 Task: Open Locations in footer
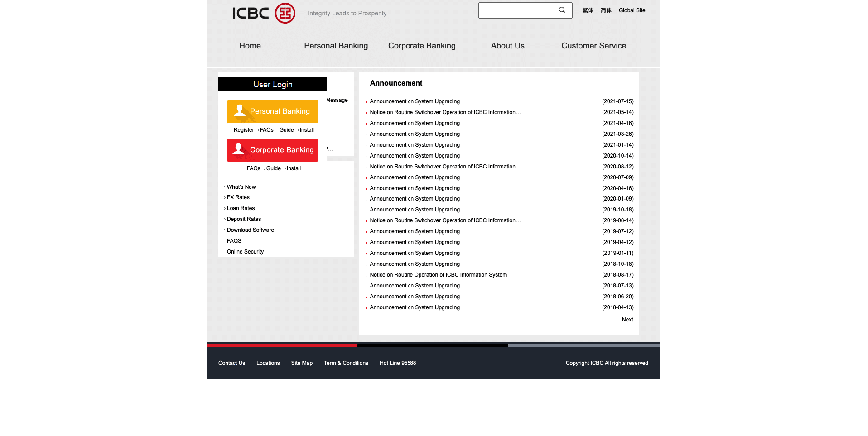[268, 363]
